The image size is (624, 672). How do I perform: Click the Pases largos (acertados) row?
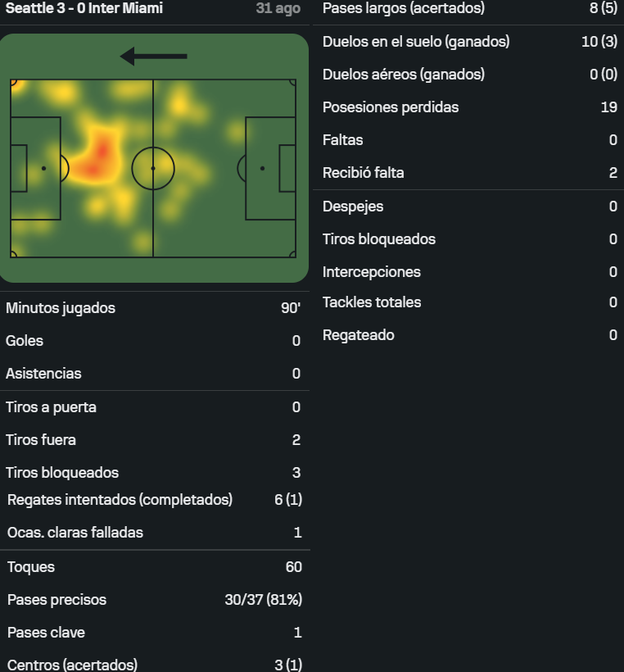(468, 8)
